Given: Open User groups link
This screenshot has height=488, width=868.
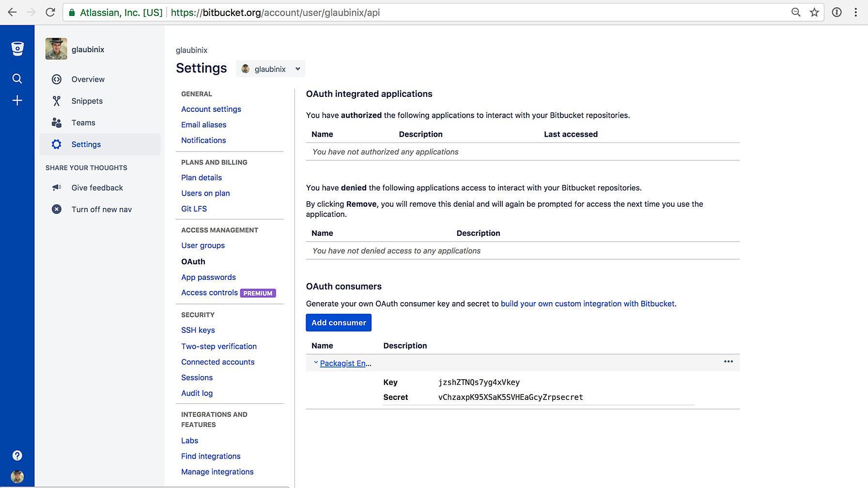Looking at the screenshot, I should [x=203, y=245].
